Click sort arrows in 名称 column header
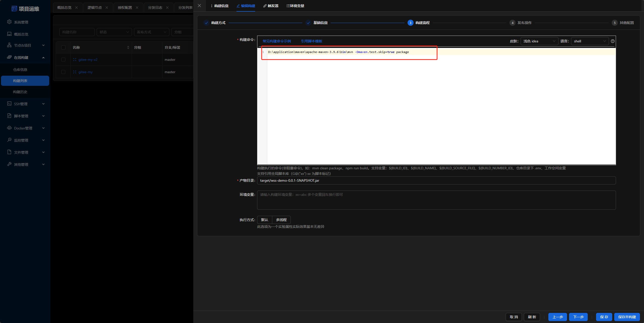 (128, 47)
